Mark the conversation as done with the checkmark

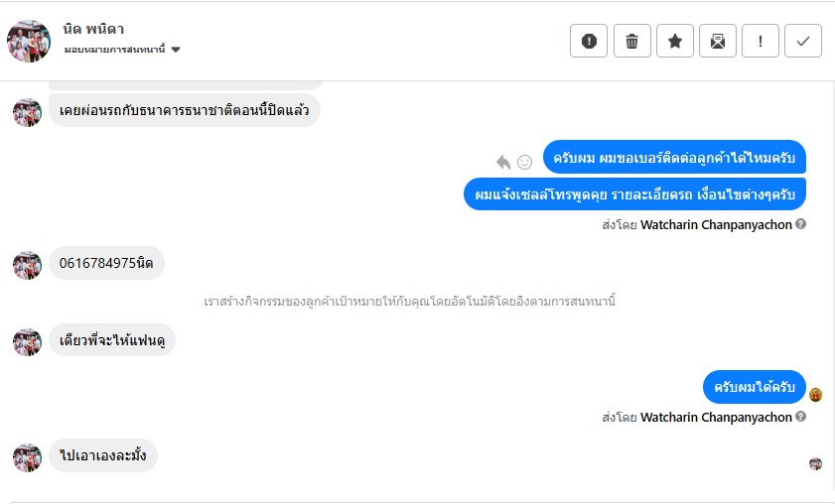(803, 41)
